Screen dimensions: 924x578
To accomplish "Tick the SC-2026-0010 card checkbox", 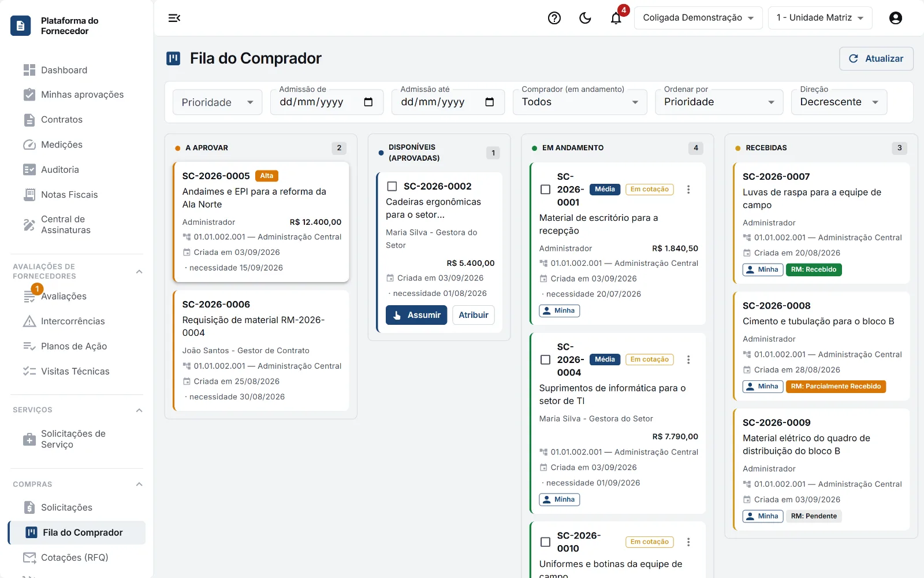I will pyautogui.click(x=545, y=542).
